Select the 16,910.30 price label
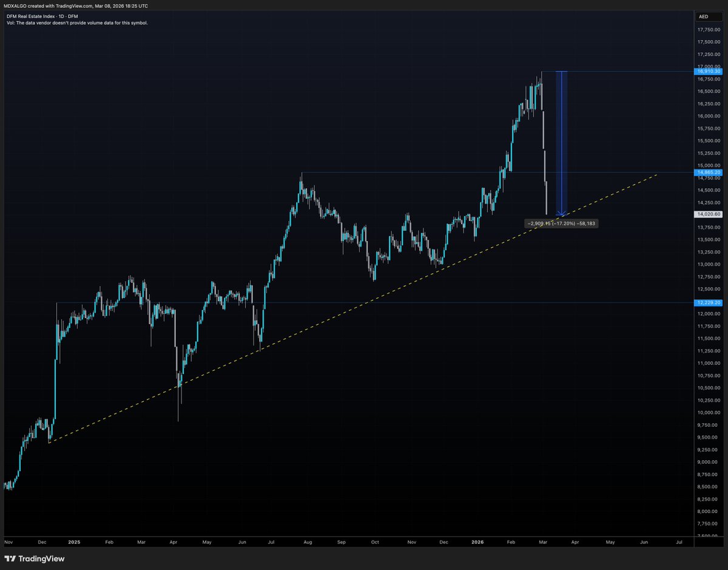Image resolution: width=728 pixels, height=570 pixels. click(x=709, y=72)
